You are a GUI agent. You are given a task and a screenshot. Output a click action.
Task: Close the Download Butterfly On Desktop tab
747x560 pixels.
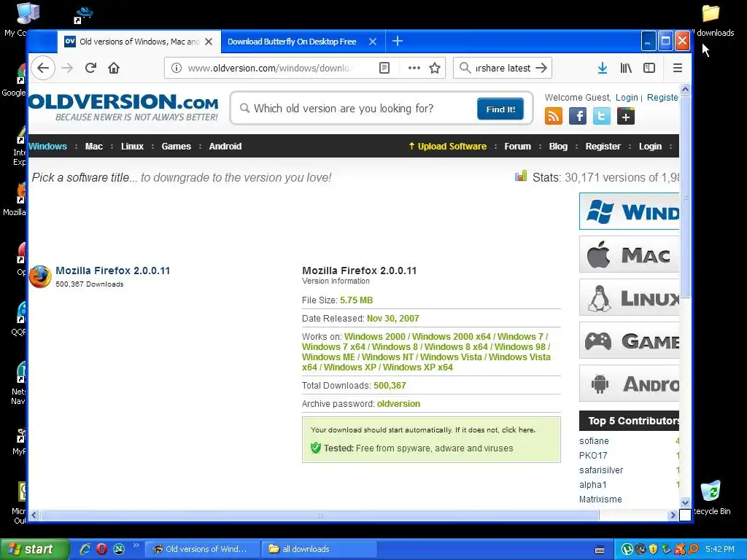click(x=373, y=42)
